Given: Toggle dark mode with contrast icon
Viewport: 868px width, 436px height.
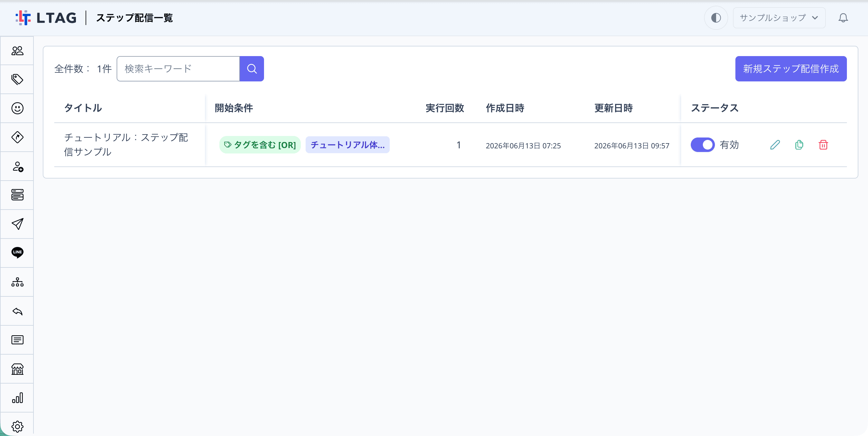Looking at the screenshot, I should tap(716, 18).
